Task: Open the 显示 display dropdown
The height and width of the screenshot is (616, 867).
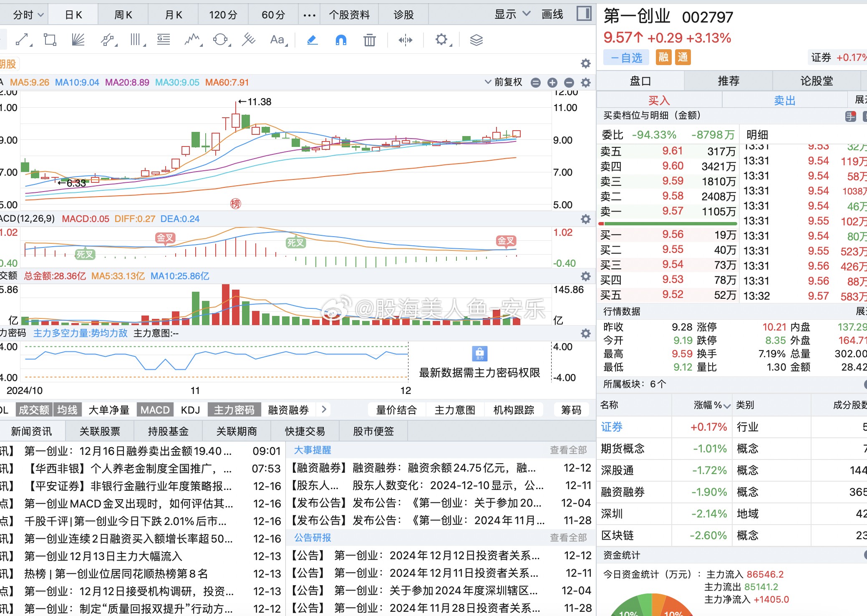Action: click(x=512, y=14)
